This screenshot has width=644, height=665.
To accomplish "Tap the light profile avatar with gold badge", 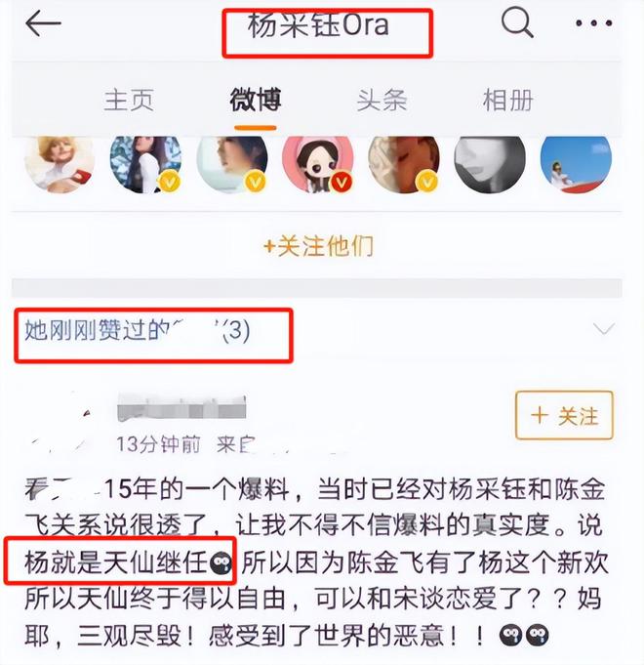I will coord(232,164).
